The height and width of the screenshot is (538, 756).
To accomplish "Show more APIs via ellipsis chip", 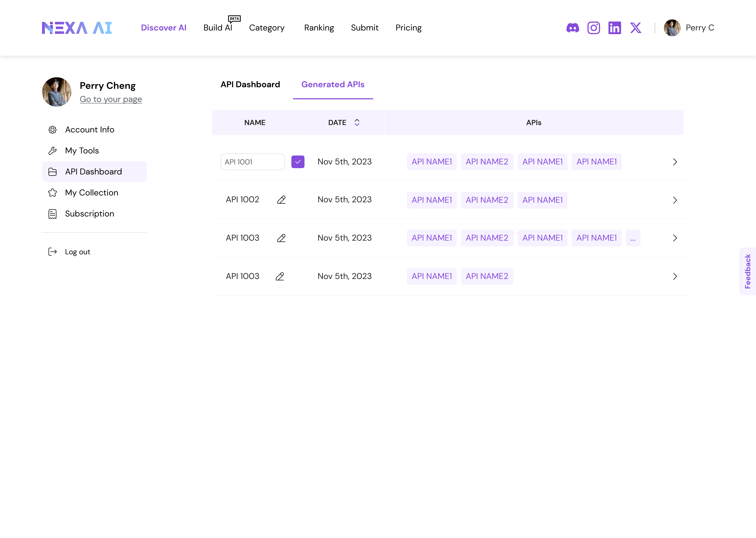I will tap(633, 238).
